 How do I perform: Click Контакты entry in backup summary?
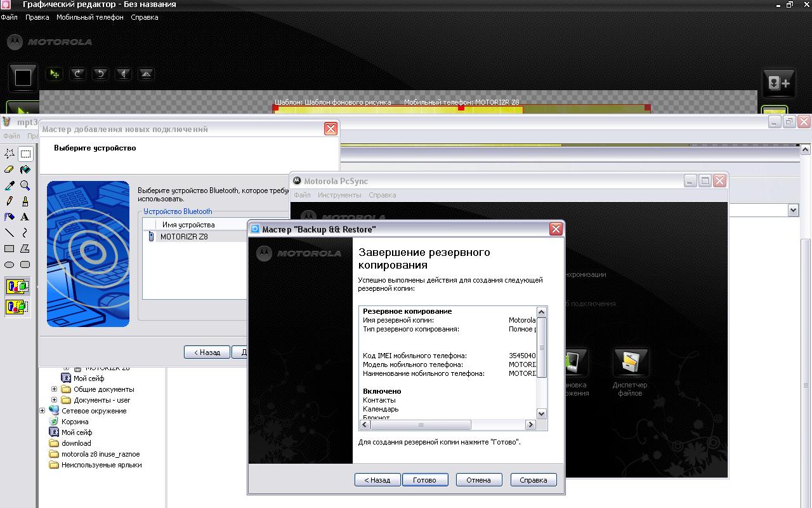379,400
